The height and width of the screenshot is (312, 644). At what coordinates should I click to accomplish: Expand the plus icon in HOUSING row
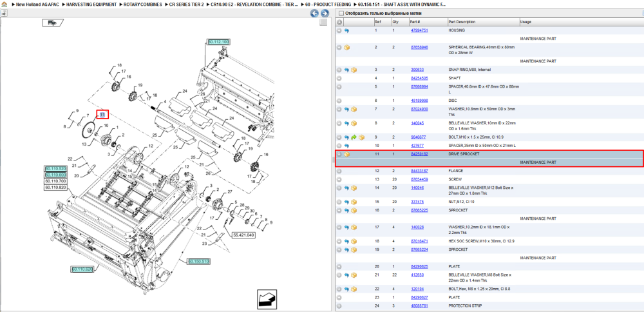click(339, 30)
